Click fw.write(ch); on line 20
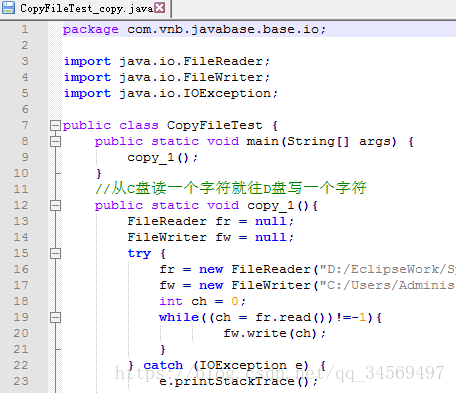The height and width of the screenshot is (393, 456). tap(274, 333)
